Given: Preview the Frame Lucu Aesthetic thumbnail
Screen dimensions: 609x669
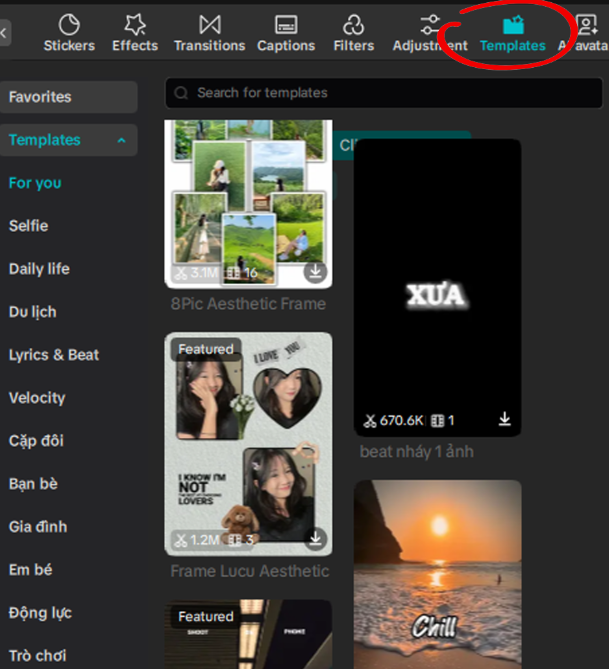Looking at the screenshot, I should [248, 444].
